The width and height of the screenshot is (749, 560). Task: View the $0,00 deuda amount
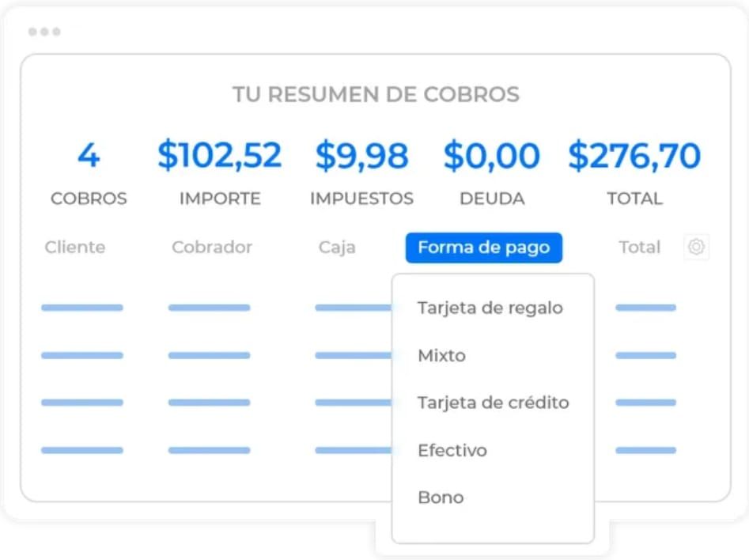click(491, 156)
